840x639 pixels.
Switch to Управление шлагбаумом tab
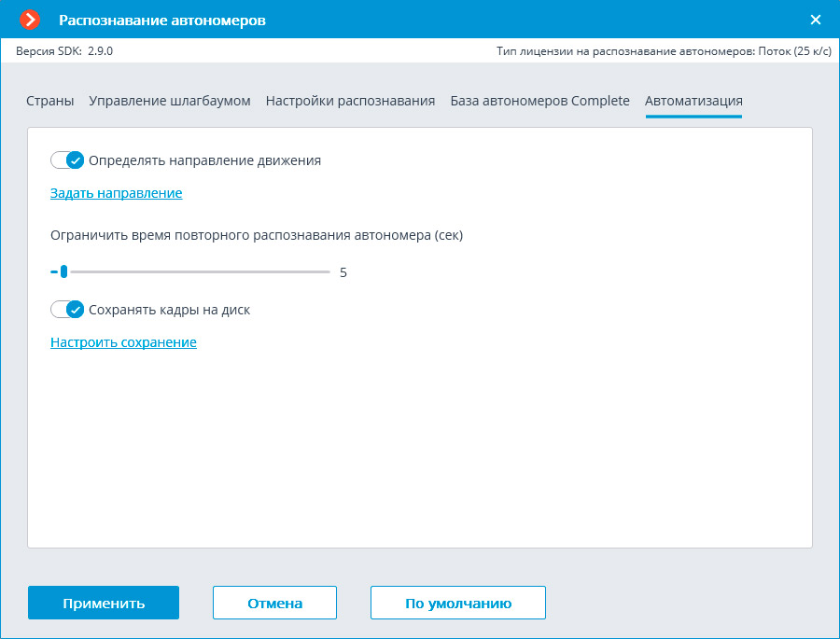click(170, 101)
